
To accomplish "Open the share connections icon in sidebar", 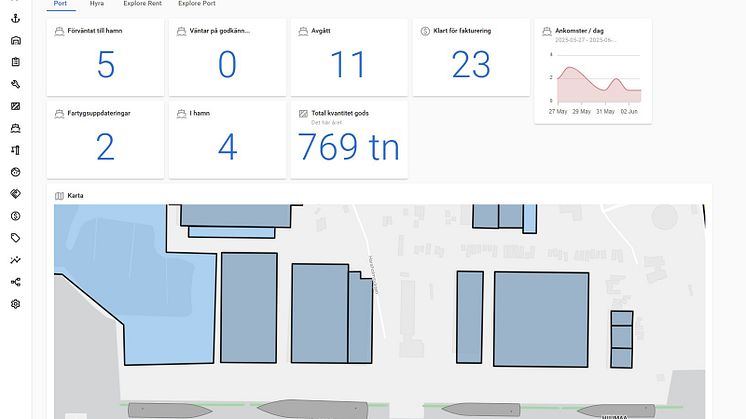I will pyautogui.click(x=16, y=282).
